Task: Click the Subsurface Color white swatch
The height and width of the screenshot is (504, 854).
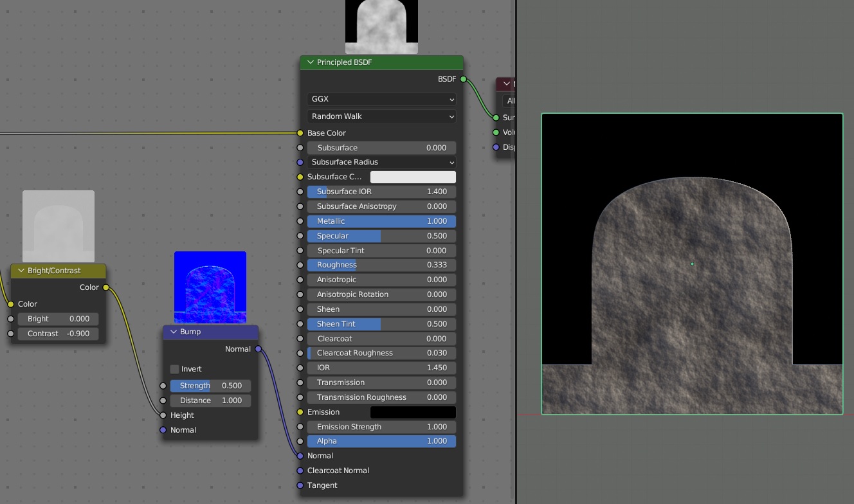Action: click(x=413, y=177)
